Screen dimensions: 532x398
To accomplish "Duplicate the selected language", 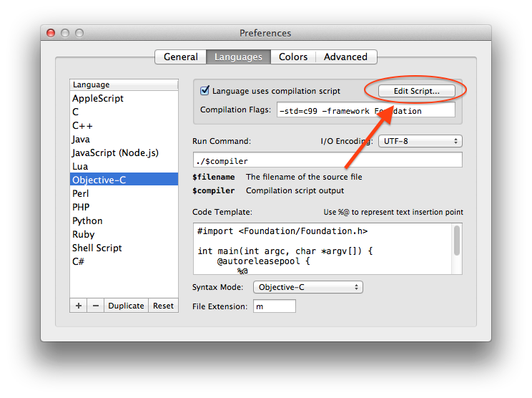I will (x=126, y=306).
